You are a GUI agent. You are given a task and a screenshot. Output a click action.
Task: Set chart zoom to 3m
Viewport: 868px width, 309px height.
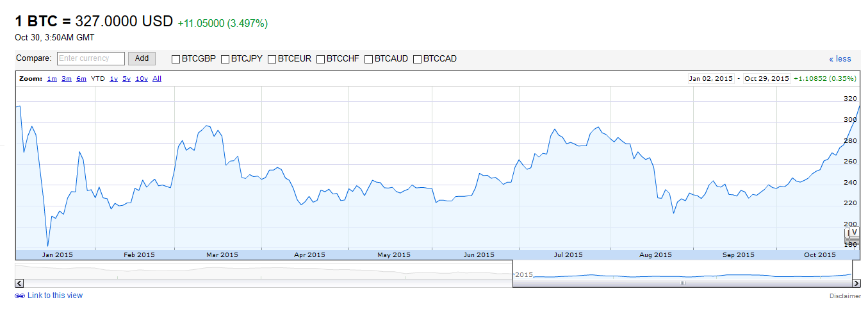point(67,79)
